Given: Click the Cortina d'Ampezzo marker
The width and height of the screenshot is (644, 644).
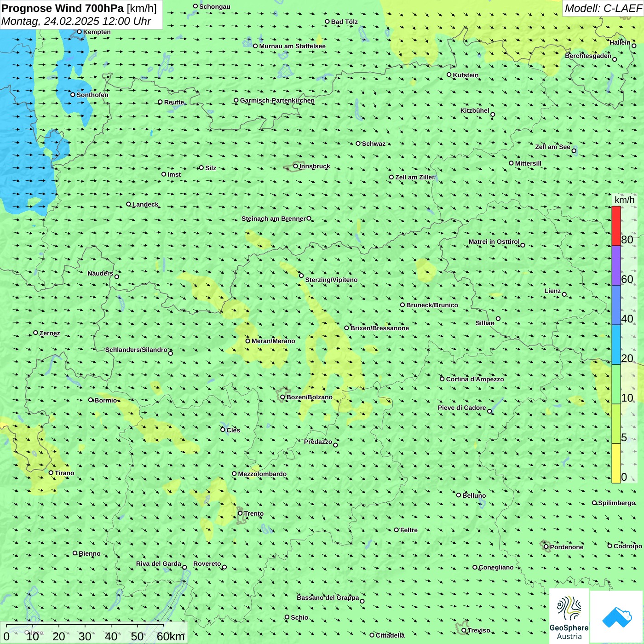Looking at the screenshot, I should [x=443, y=379].
